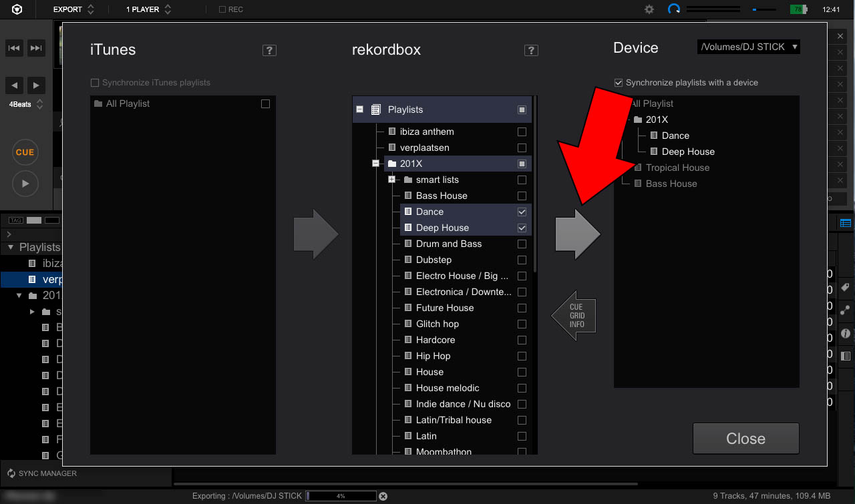This screenshot has height=504, width=855.
Task: Click the 12:41 clock in the top bar
Action: pyautogui.click(x=832, y=9)
